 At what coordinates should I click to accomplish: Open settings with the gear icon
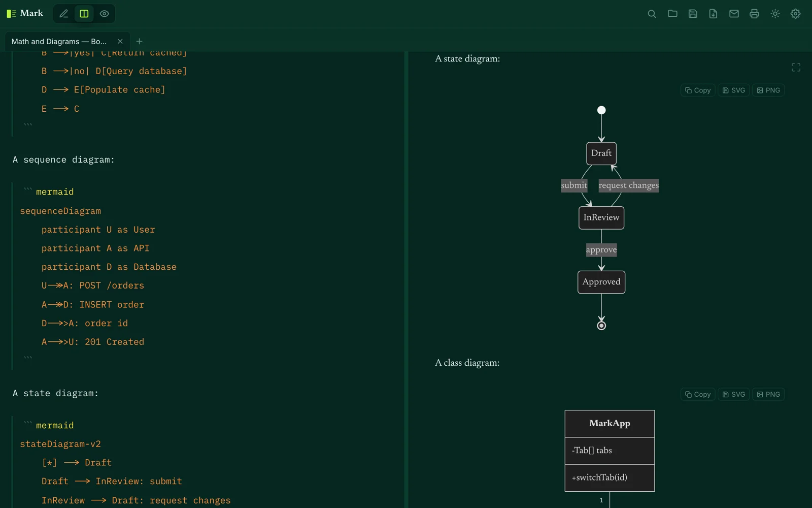[x=795, y=14]
